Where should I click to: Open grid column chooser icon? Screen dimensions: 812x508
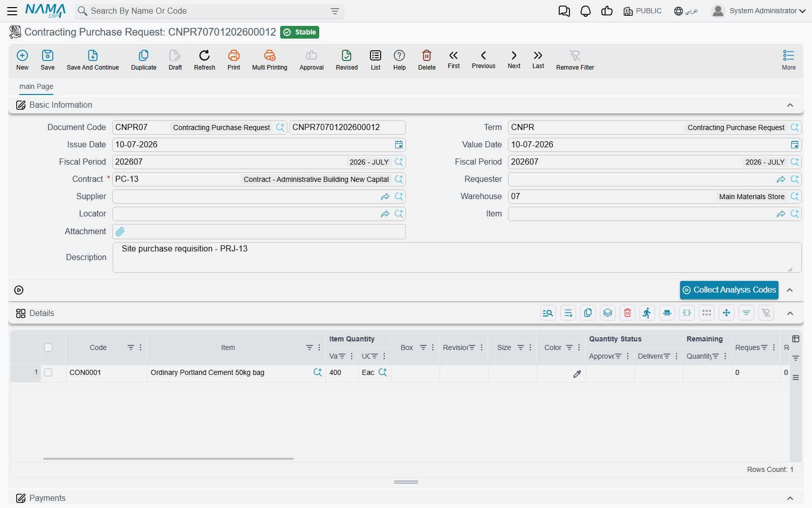[x=796, y=339]
